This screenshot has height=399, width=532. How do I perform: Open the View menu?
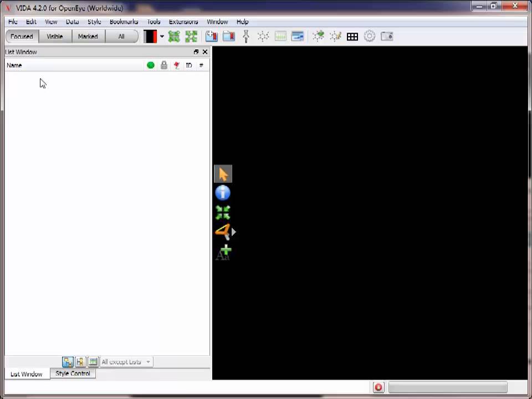coord(51,22)
